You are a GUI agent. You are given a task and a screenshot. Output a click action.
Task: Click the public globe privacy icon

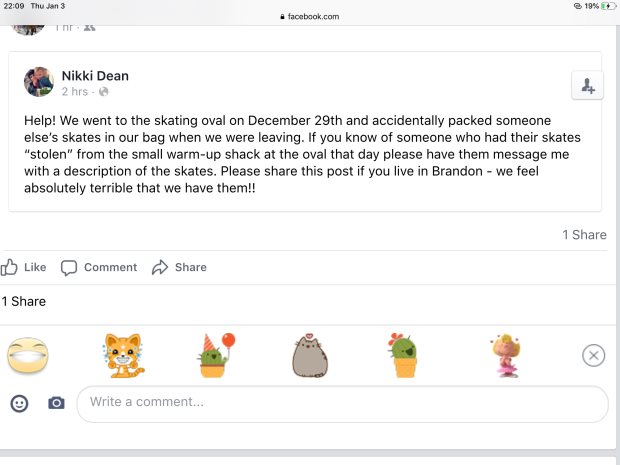(x=104, y=92)
